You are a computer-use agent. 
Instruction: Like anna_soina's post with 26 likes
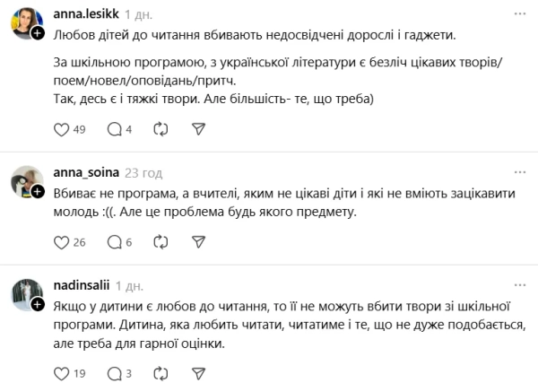click(x=63, y=242)
